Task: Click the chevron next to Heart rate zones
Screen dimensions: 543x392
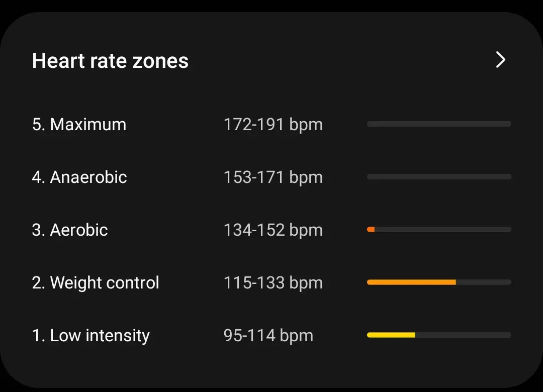Action: 501,60
